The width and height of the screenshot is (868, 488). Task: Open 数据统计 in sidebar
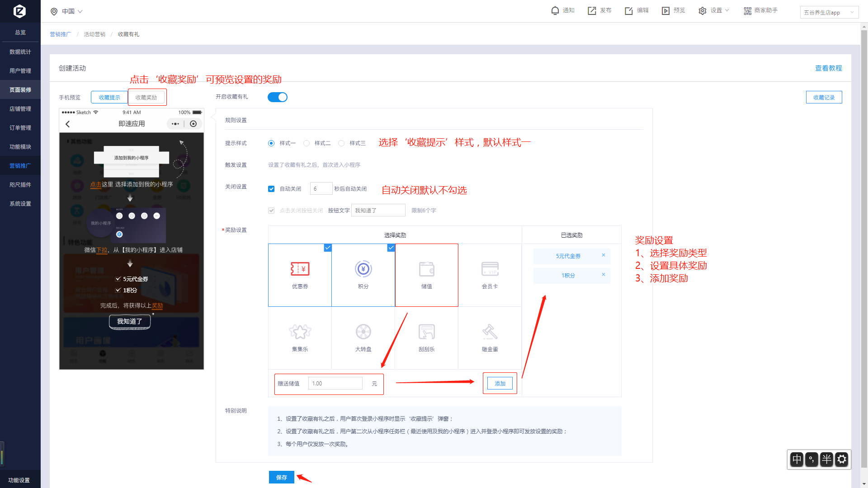[20, 52]
